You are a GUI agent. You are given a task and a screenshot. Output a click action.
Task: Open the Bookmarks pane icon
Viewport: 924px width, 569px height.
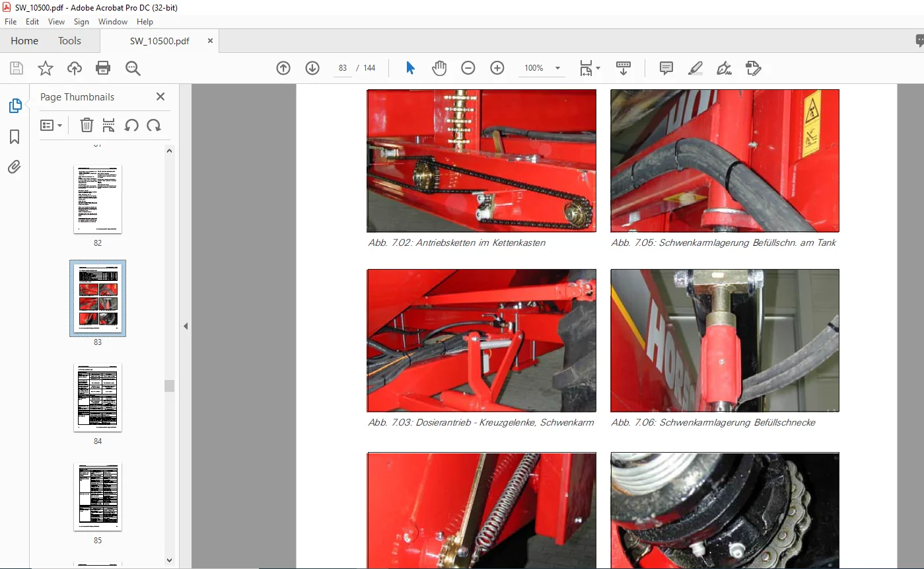(x=15, y=137)
